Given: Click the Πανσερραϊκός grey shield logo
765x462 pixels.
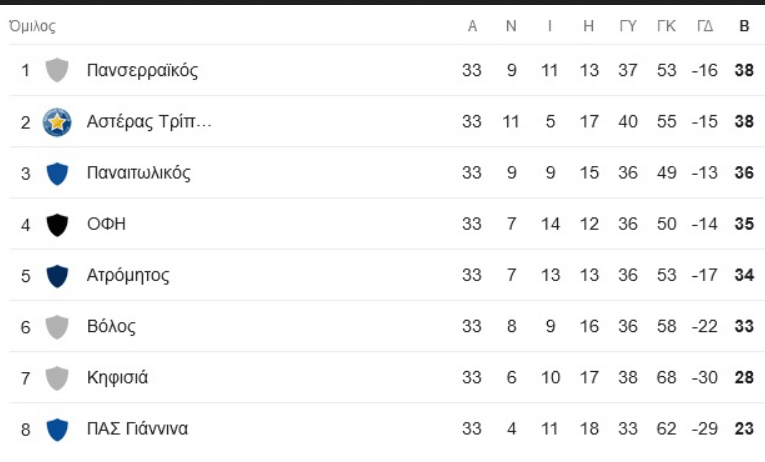Looking at the screenshot, I should [x=57, y=70].
